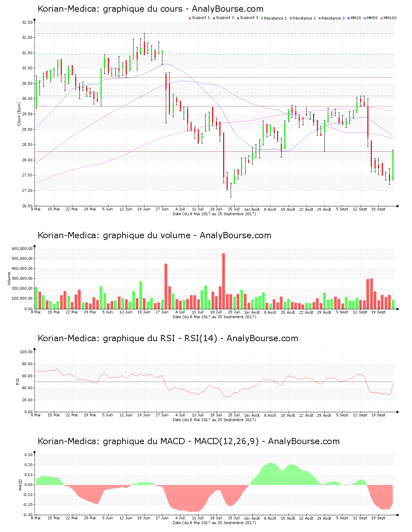Click the 28.50 price axis value

27,145
